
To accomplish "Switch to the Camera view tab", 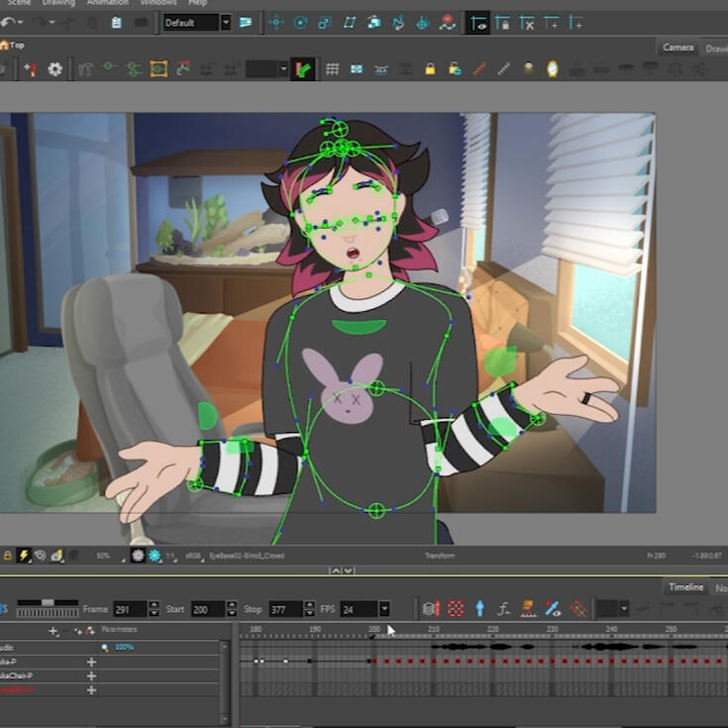I will click(x=677, y=48).
